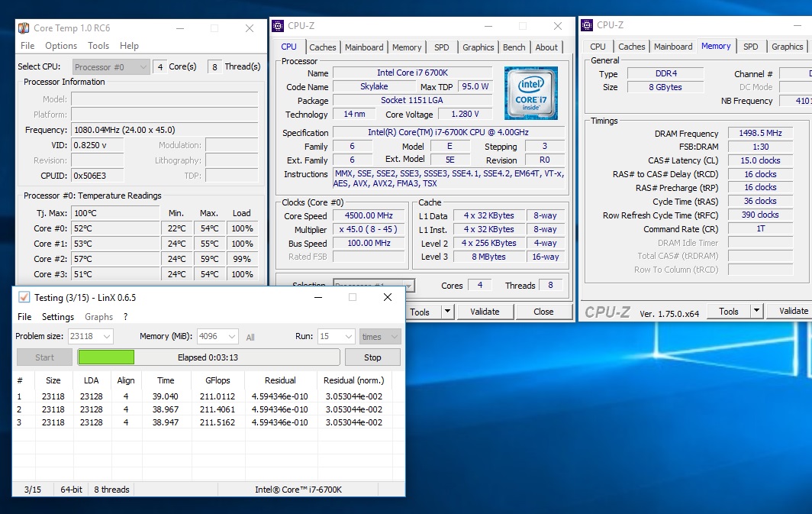Click Tools button in CPU-Z Memory window
Viewport: 812px width, 514px height.
point(729,311)
